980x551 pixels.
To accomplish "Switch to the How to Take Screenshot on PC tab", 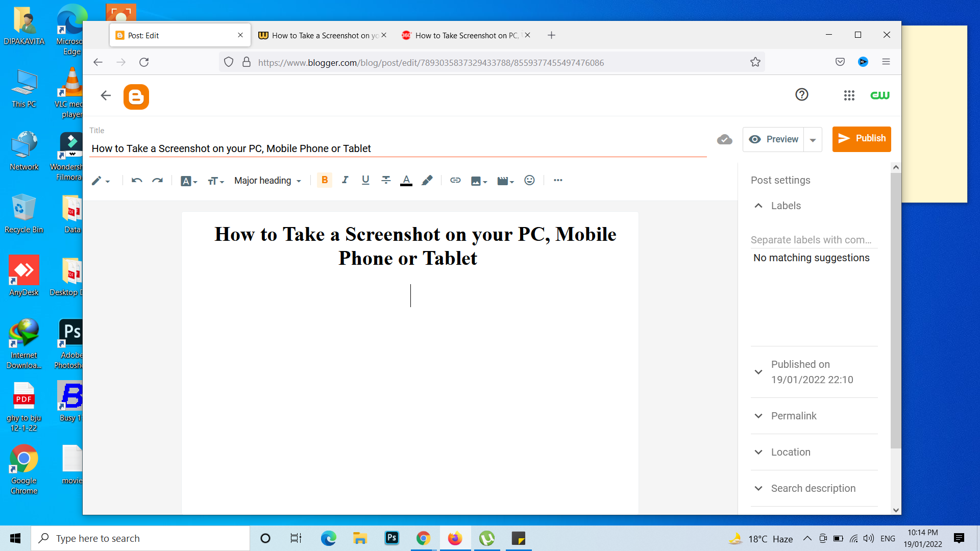I will 467,35.
